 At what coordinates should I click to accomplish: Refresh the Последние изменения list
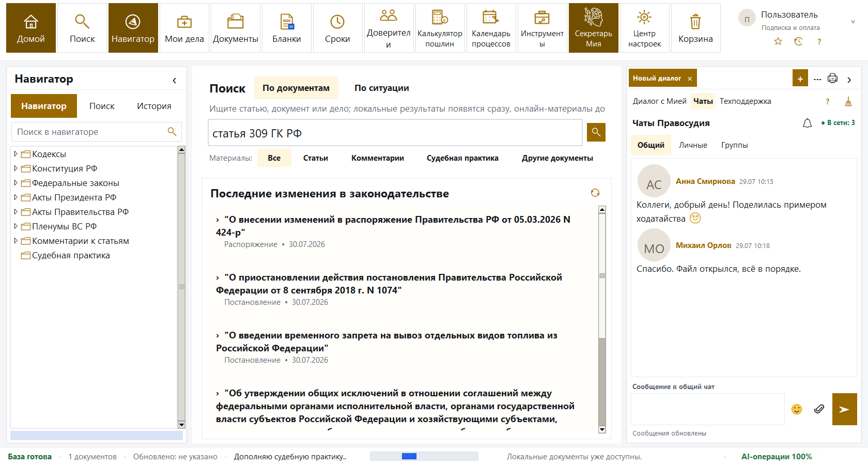click(x=595, y=193)
